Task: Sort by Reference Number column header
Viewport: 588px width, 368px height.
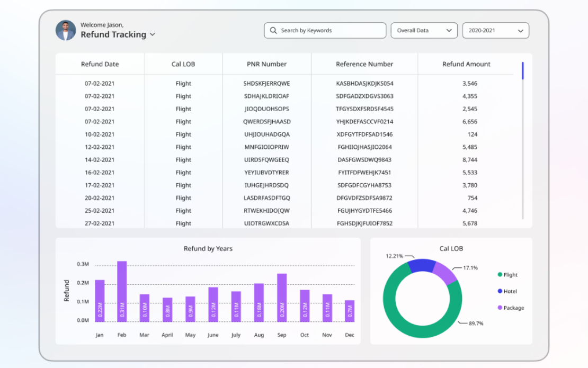Action: pyautogui.click(x=364, y=64)
